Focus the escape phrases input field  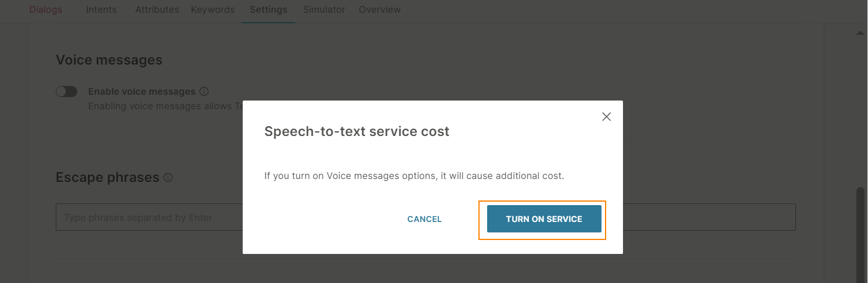426,217
